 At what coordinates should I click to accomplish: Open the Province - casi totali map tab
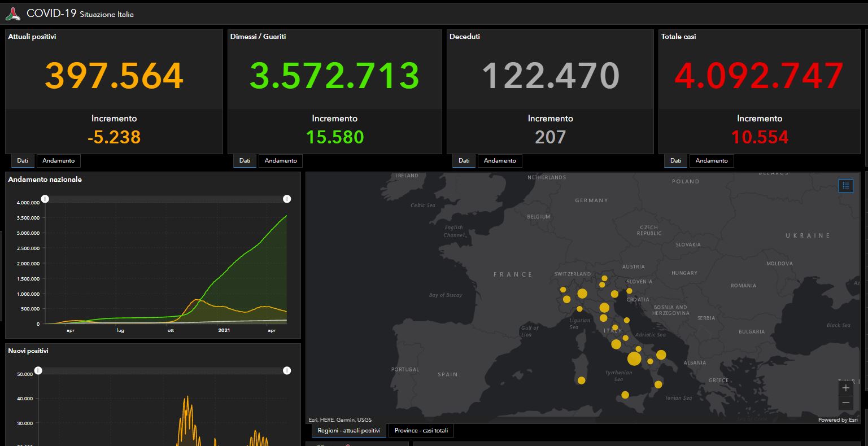(x=421, y=431)
